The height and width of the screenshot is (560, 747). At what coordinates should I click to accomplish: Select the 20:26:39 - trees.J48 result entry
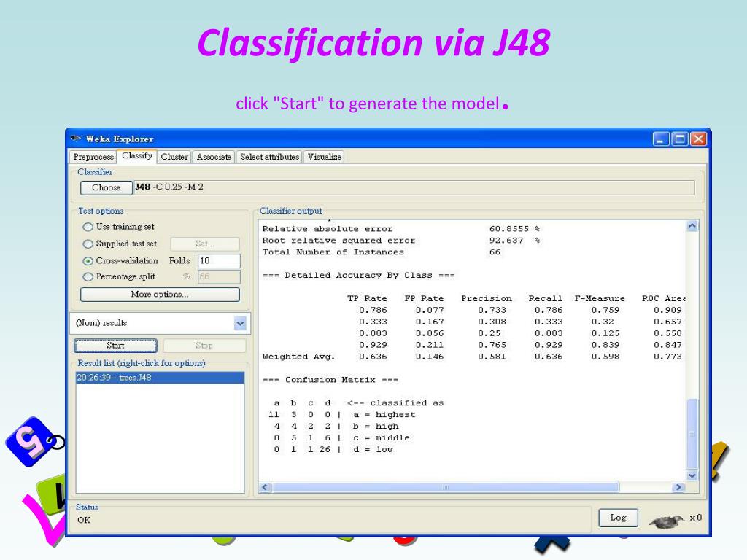tap(160, 378)
